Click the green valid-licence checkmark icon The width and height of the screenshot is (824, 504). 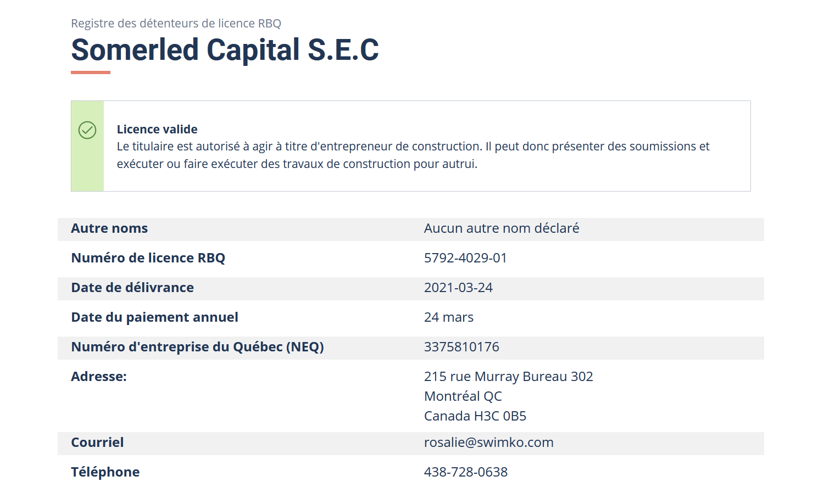[x=87, y=130]
